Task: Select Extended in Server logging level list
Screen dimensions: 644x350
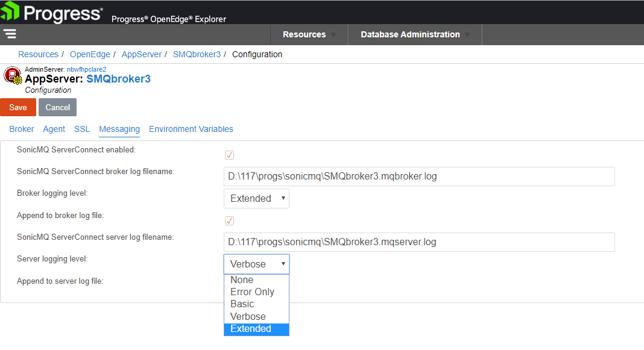Action: (x=250, y=328)
